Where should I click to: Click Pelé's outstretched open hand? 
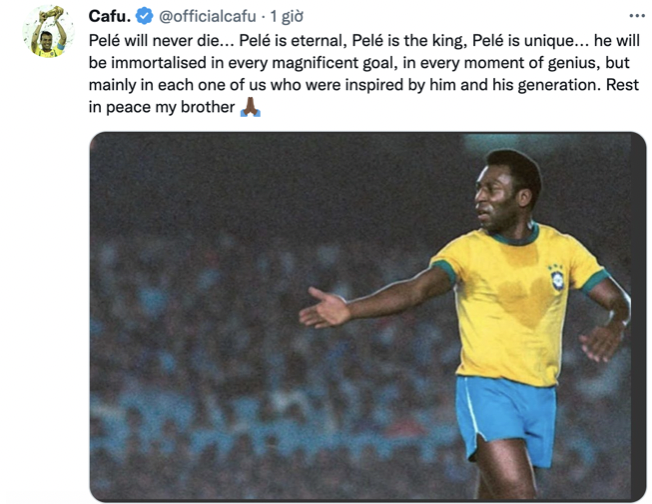pos(324,308)
